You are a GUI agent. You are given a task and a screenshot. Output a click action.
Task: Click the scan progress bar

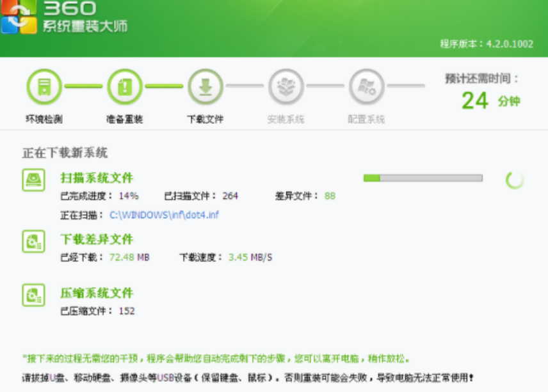[423, 178]
